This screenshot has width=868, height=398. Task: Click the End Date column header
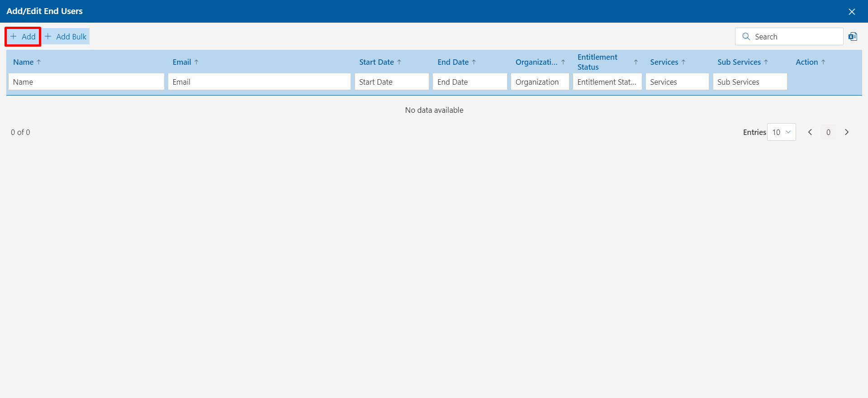[x=453, y=62]
